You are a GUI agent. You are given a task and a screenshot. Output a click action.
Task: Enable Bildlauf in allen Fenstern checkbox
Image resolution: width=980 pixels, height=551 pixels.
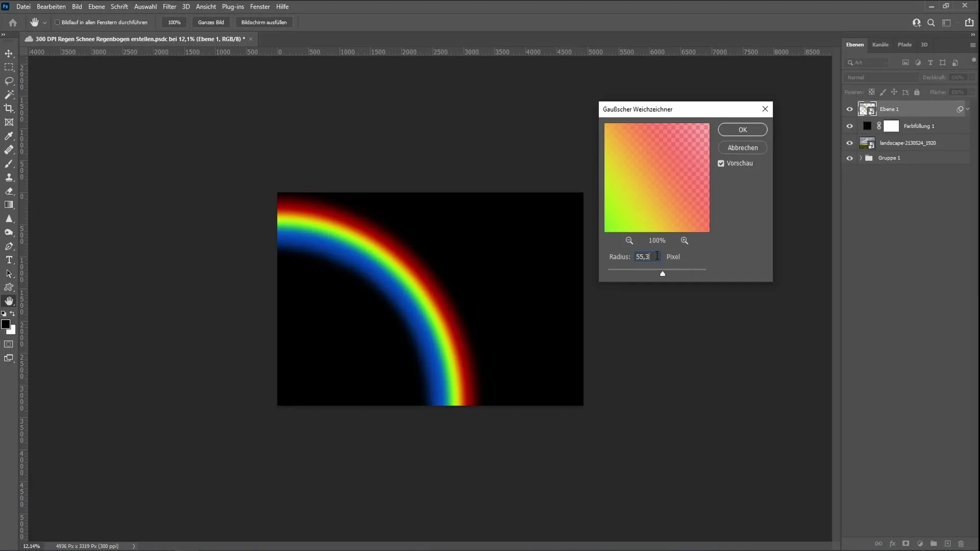point(57,22)
